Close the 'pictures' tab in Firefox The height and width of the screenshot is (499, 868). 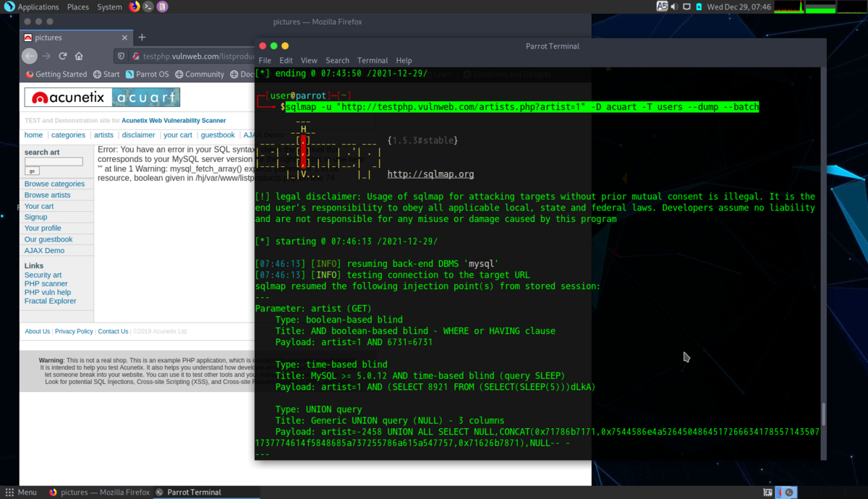tap(124, 38)
